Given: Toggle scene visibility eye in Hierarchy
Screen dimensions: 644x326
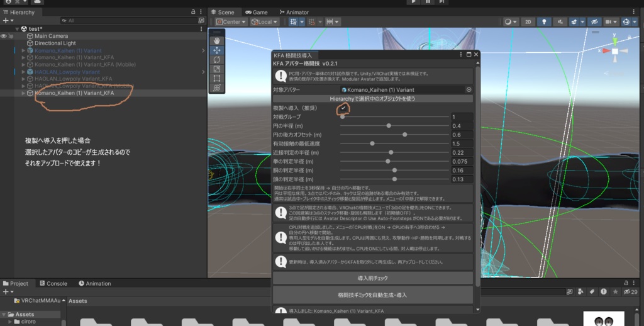Looking at the screenshot, I should [x=4, y=36].
